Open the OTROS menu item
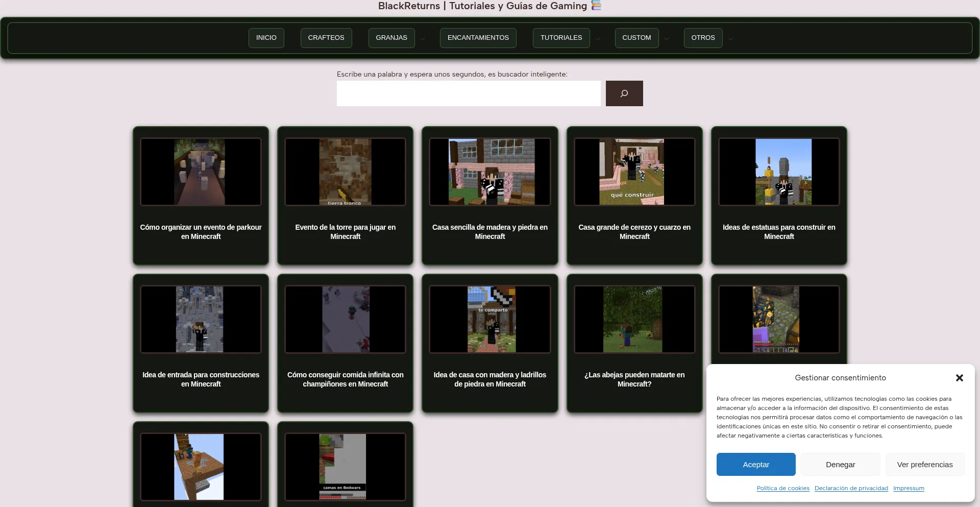Image resolution: width=980 pixels, height=507 pixels. pos(703,38)
